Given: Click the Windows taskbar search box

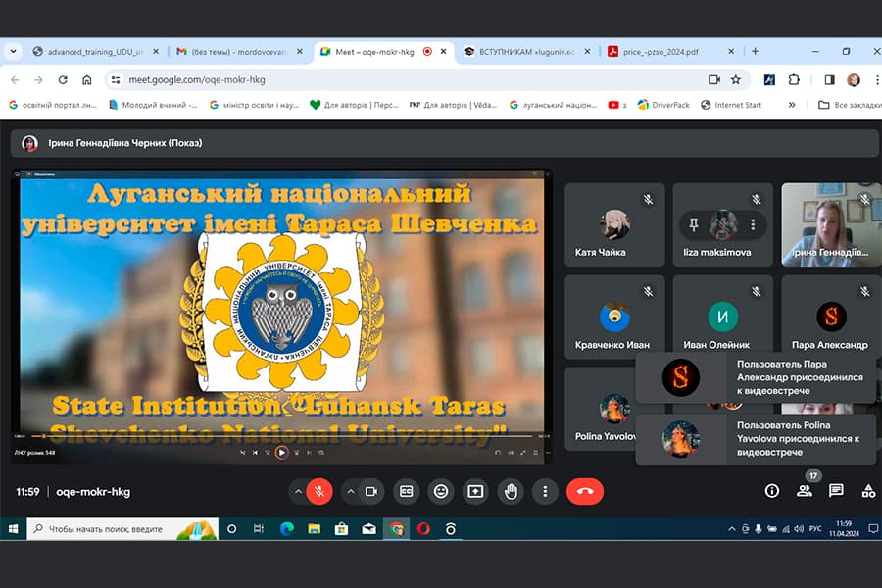Looking at the screenshot, I should pyautogui.click(x=122, y=529).
